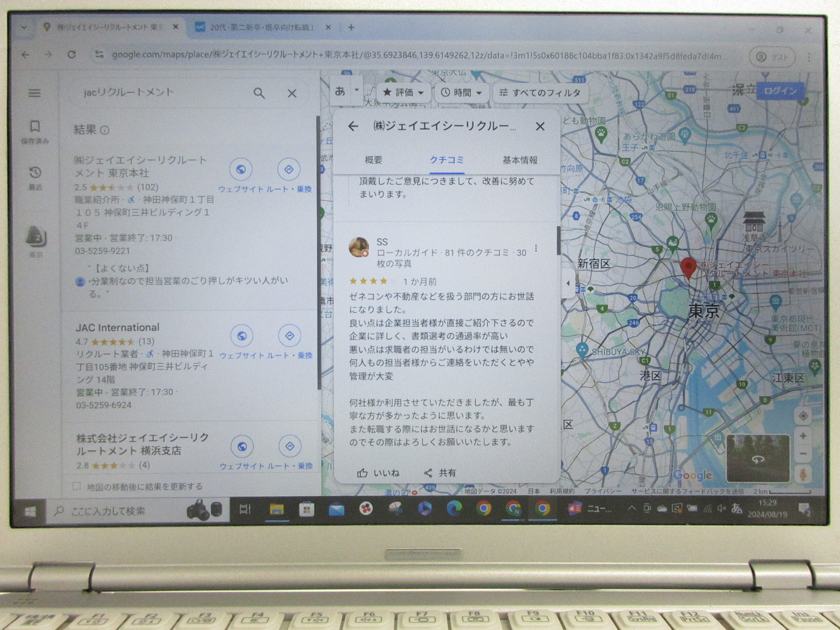Open the notification center icon
Image resolution: width=840 pixels, height=630 pixels.
pos(804,509)
